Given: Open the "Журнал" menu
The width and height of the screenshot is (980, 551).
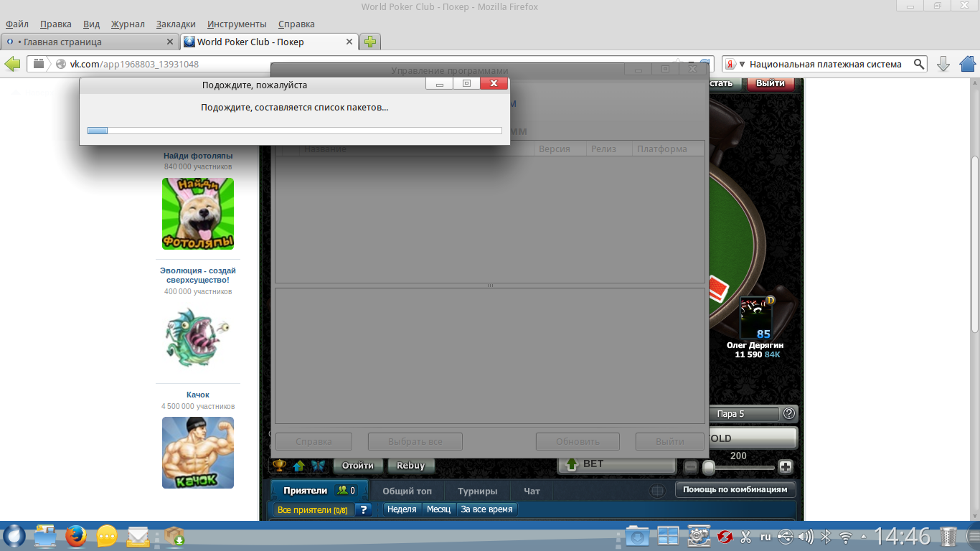Looking at the screenshot, I should (128, 24).
